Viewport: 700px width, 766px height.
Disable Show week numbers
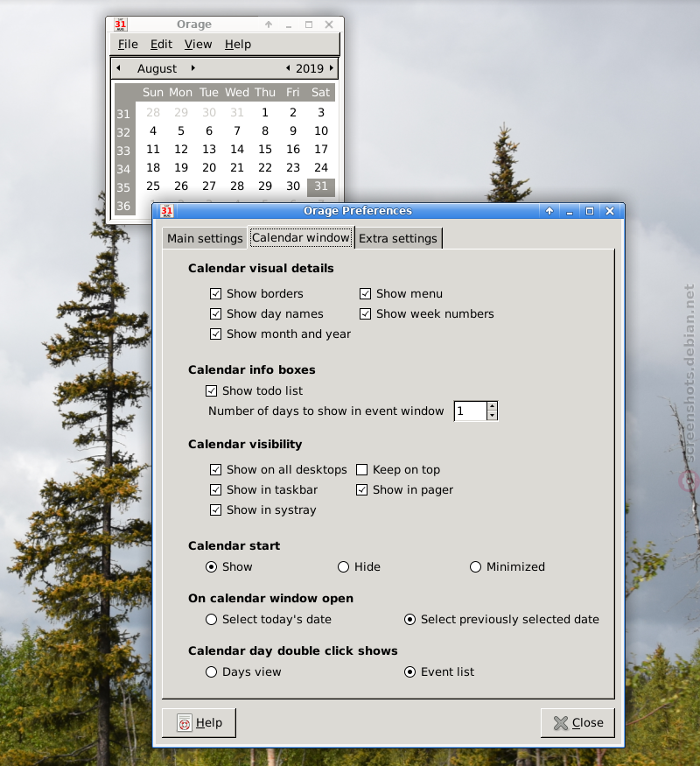click(x=365, y=313)
